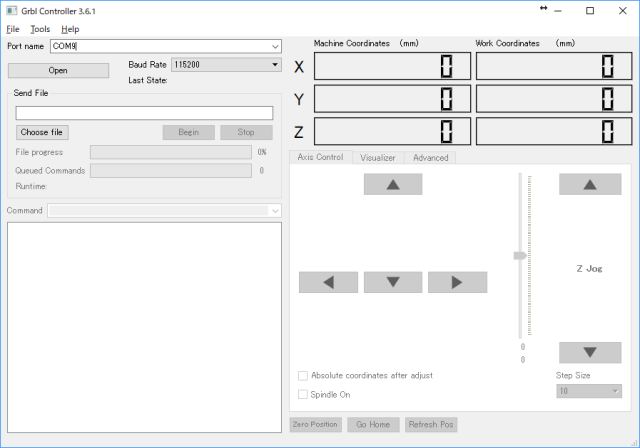
Task: Expand the Port name combo box
Action: pyautogui.click(x=276, y=47)
